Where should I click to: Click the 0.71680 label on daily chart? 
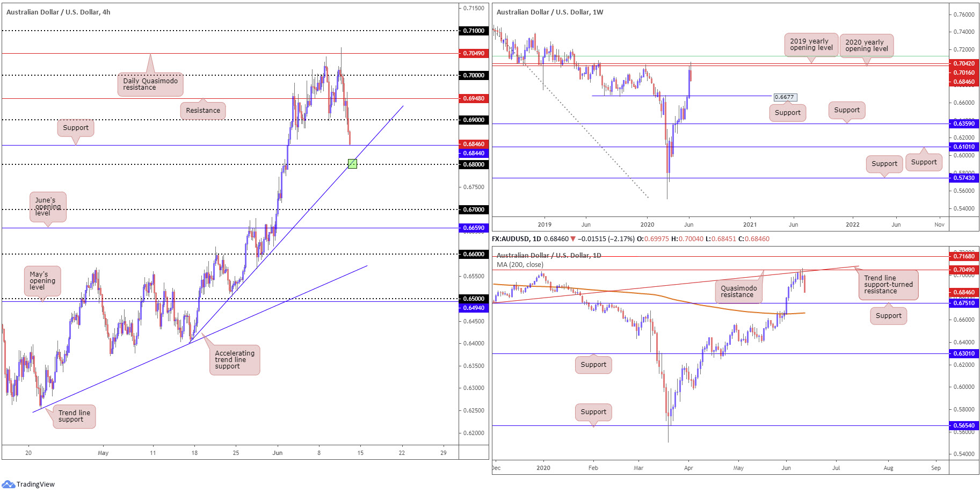pos(963,256)
